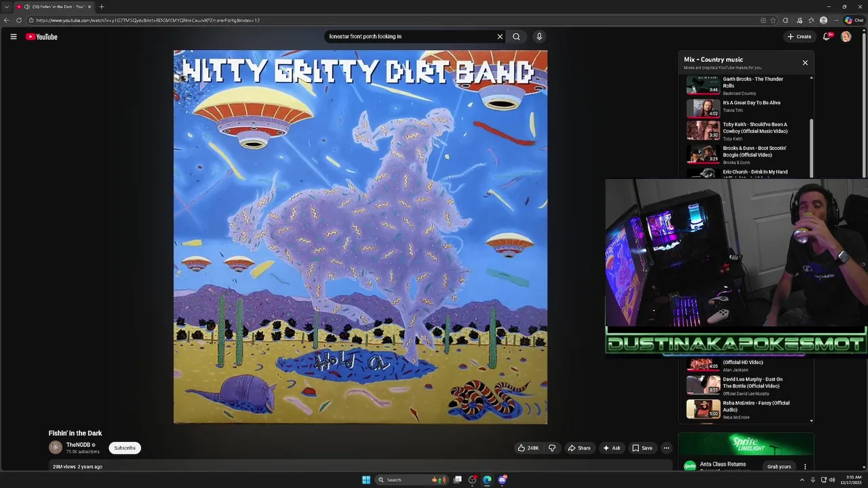This screenshot has height=488, width=868.
Task: Click the Grab yours ad button
Action: (x=779, y=466)
